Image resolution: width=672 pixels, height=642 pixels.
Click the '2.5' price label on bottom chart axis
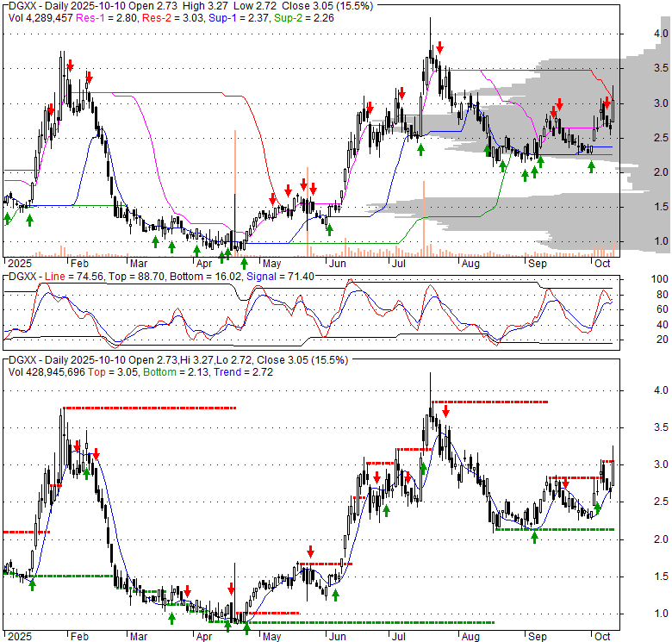[x=662, y=502]
